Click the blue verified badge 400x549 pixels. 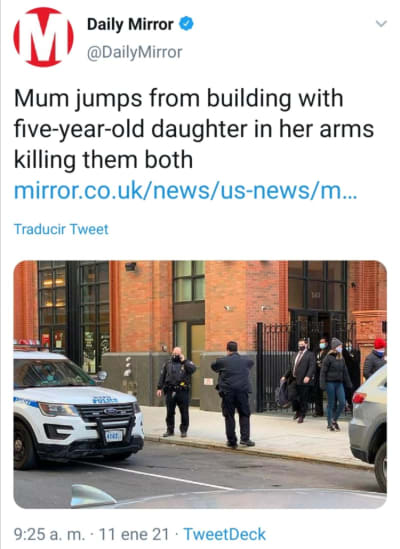[x=186, y=24]
